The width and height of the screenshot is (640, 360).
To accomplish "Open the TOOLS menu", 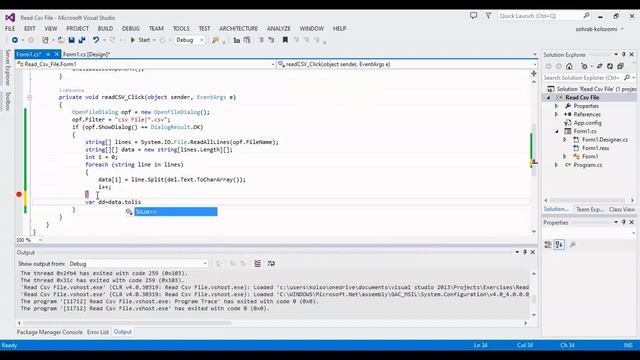I will 181,29.
